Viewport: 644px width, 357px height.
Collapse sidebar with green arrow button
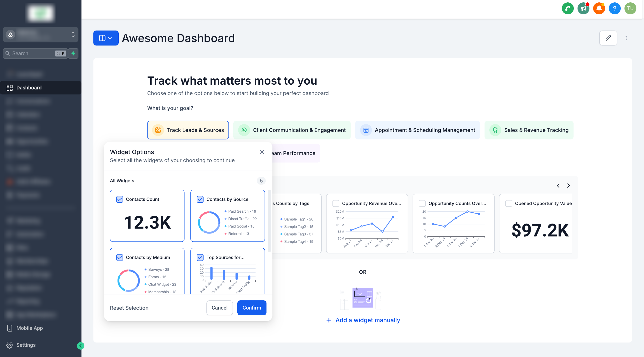(x=81, y=346)
